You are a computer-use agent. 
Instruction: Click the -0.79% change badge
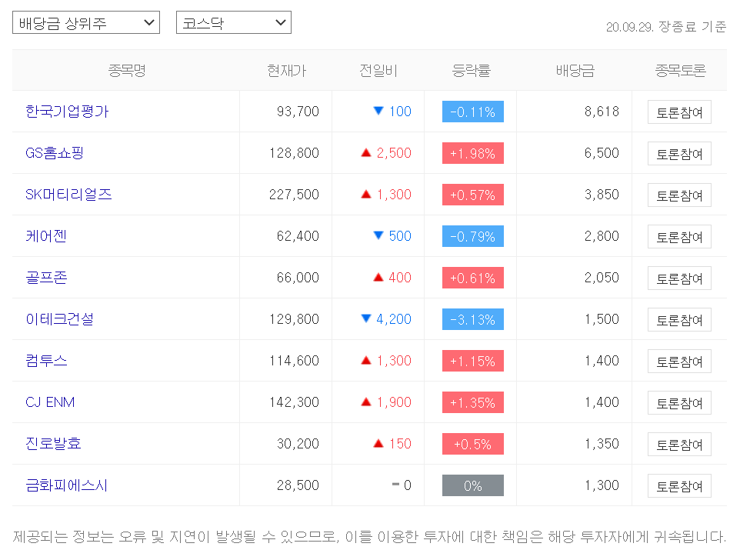pos(473,236)
